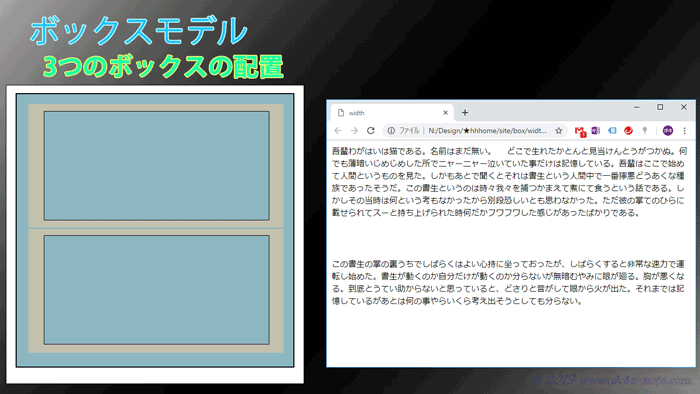Image resolution: width=700 pixels, height=394 pixels.
Task: Open the purple profile avatar
Action: click(667, 130)
